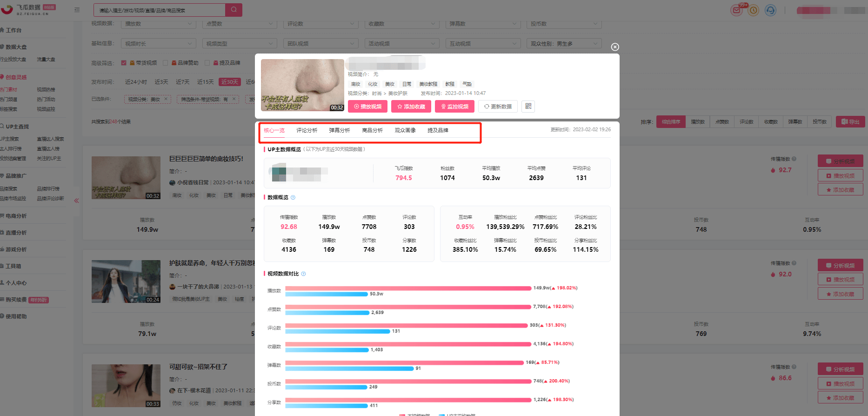Switch to the 商品分析 tab
Image resolution: width=868 pixels, height=416 pixels.
(x=373, y=130)
